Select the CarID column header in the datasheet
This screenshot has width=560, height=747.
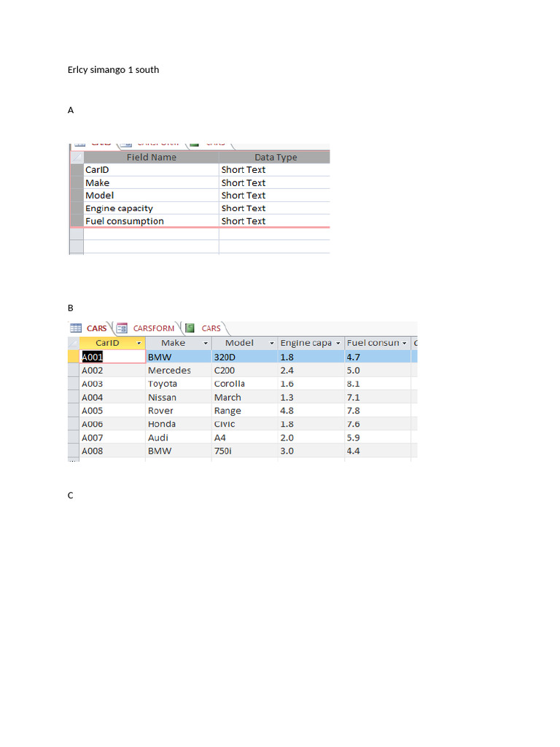pos(112,343)
